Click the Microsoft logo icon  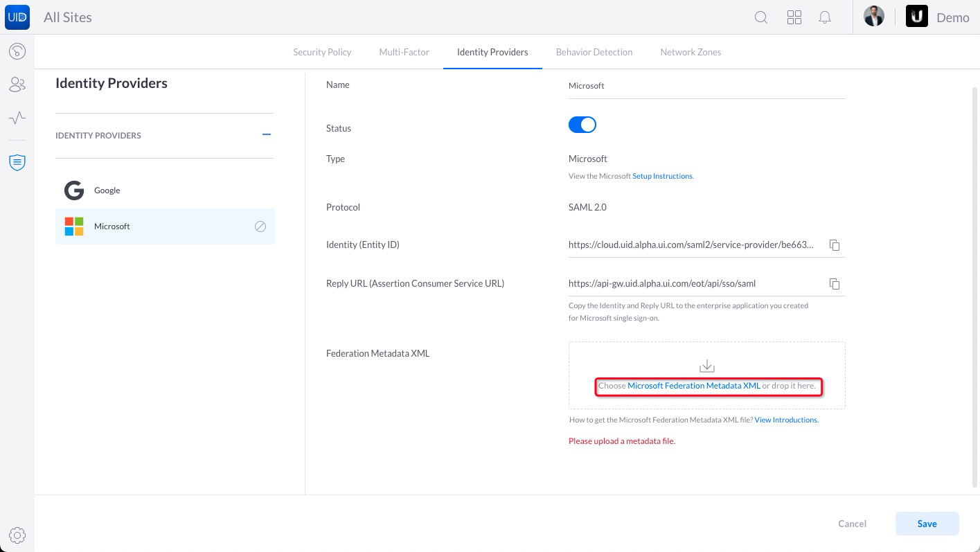(x=74, y=226)
